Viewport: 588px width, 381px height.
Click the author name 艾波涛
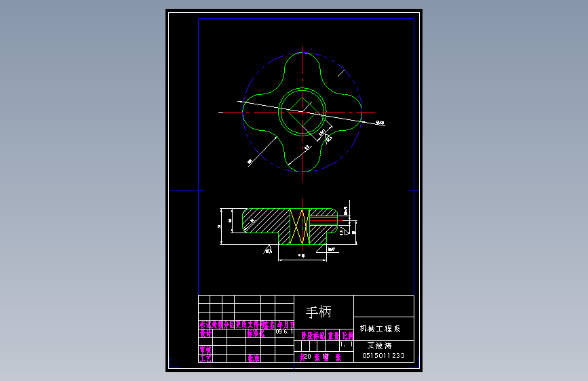(380, 346)
